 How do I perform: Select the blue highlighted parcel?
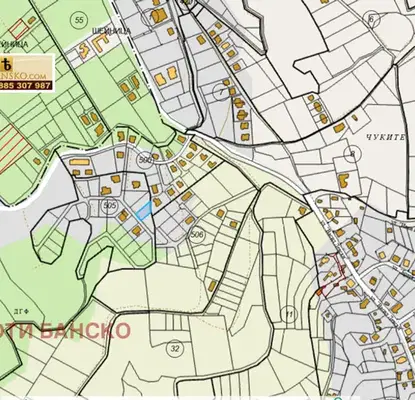(x=144, y=211)
